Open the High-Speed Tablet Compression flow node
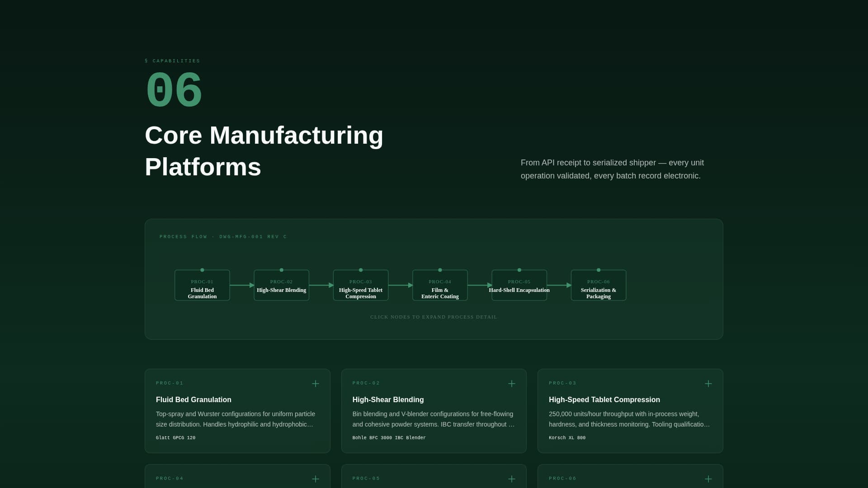868x488 pixels. click(360, 285)
